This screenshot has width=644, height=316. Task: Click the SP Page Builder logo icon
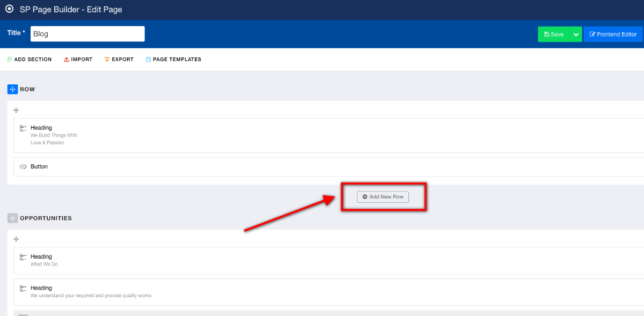(9, 9)
